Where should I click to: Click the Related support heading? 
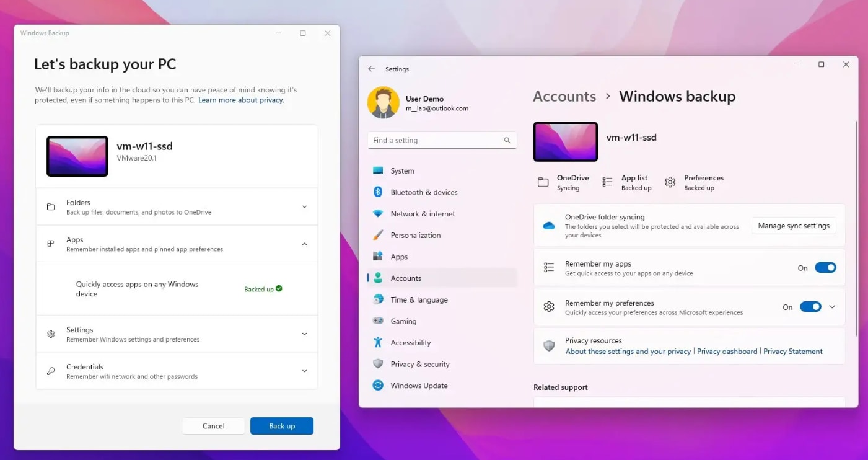point(561,387)
